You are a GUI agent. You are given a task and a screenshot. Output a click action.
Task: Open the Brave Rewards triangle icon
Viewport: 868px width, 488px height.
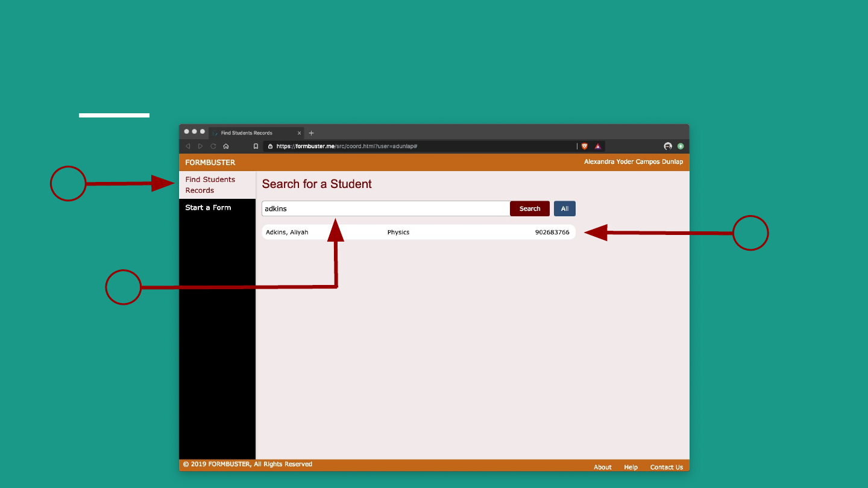tap(598, 146)
